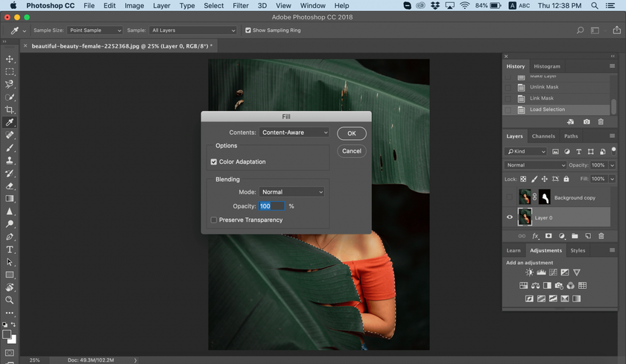This screenshot has width=626, height=364.
Task: Select the Horizontal Type tool
Action: click(10, 249)
